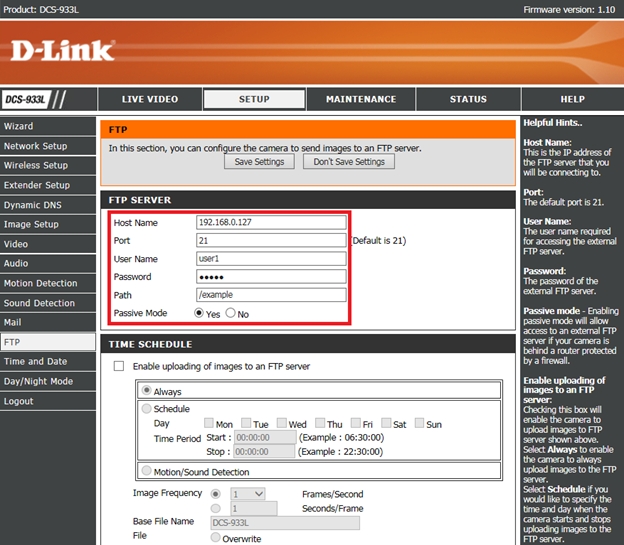
Task: Tick the Sun day checkbox
Action: pos(420,423)
